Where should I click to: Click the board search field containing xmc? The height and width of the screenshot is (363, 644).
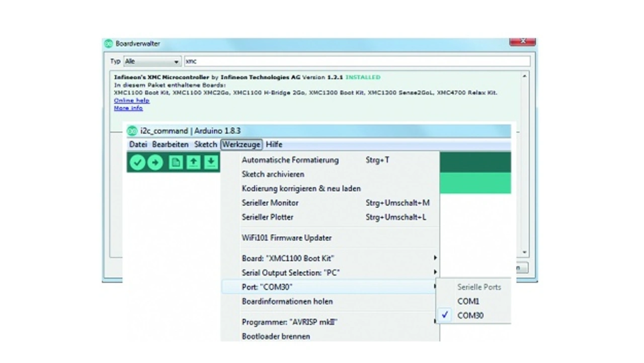click(x=357, y=61)
